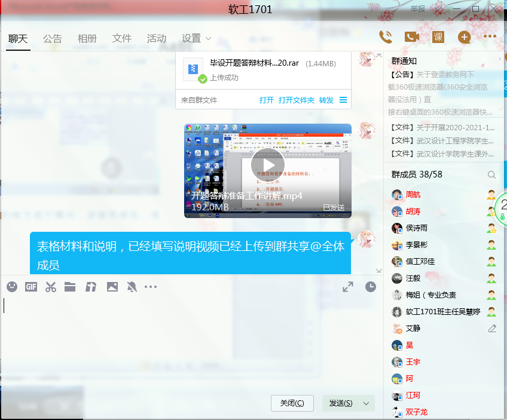Play the 开题答辩准备工作讲解.mp4 video
Viewport: 507px width, 420px height.
pos(267,164)
